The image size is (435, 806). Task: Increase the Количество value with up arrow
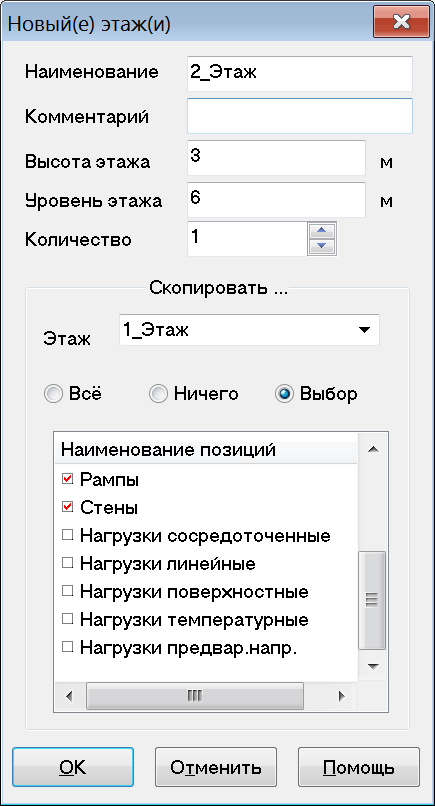tap(322, 230)
